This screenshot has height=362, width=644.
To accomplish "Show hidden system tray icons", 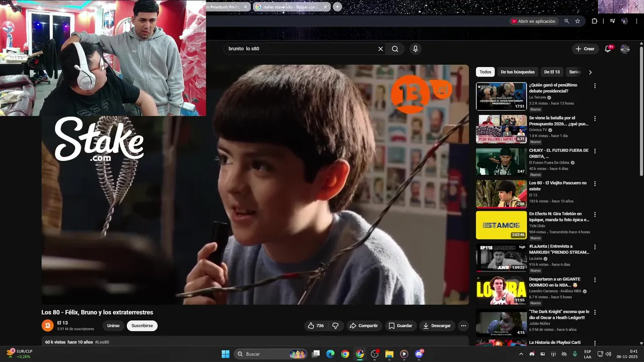I will coord(521,354).
